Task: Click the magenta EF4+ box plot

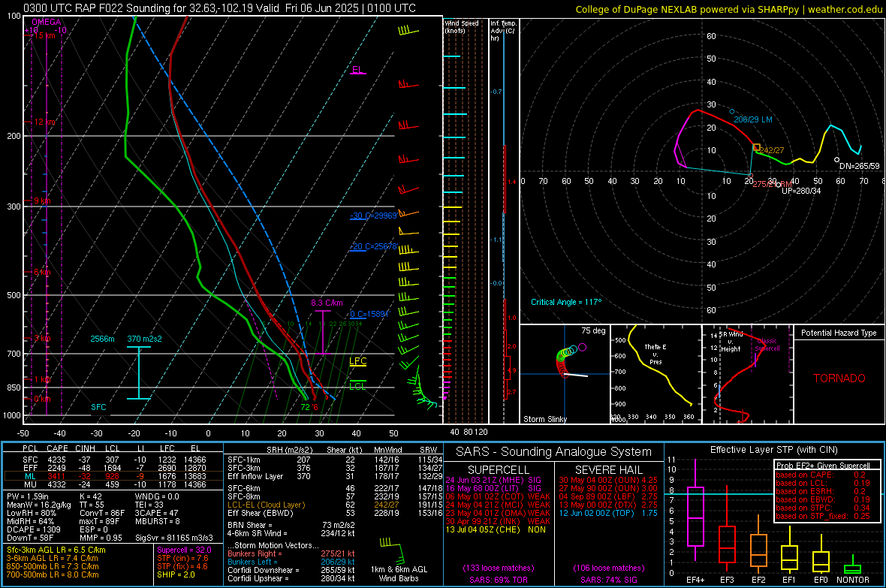Action: pos(695,510)
